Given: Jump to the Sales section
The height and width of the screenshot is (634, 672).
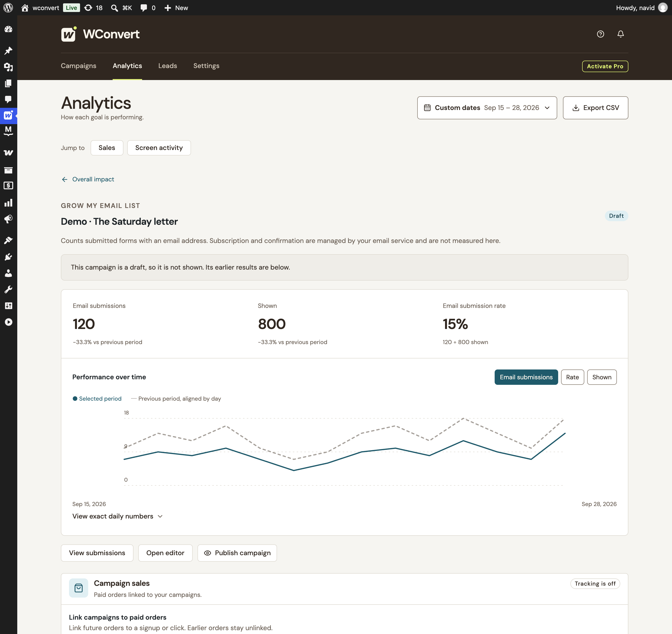Looking at the screenshot, I should pyautogui.click(x=107, y=148).
